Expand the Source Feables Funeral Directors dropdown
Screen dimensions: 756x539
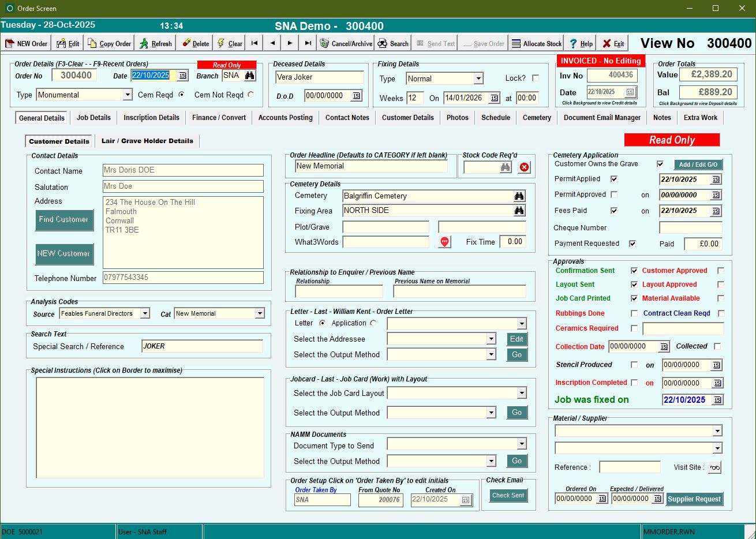coord(145,313)
